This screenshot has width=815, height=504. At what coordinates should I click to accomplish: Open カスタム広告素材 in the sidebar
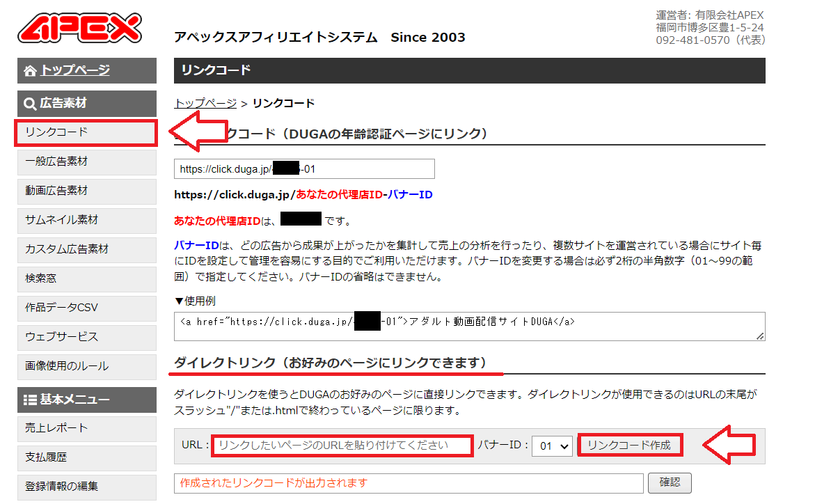tap(87, 249)
